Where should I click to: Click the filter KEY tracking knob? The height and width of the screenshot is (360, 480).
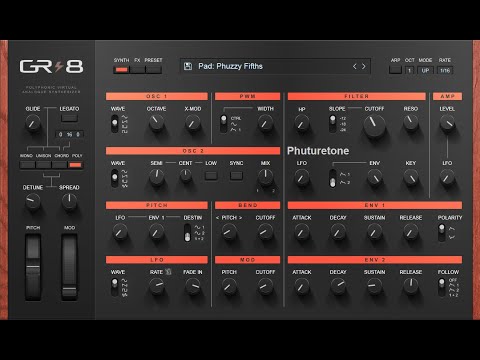(x=411, y=178)
